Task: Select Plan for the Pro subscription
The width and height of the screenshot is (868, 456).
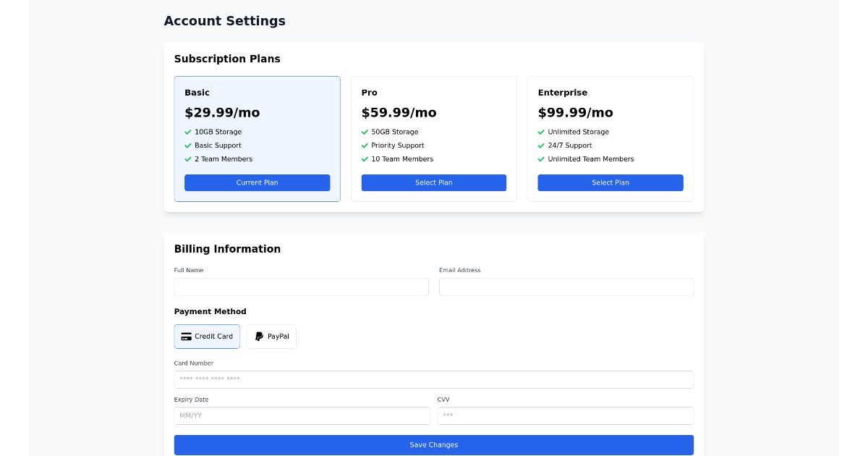Action: point(434,182)
